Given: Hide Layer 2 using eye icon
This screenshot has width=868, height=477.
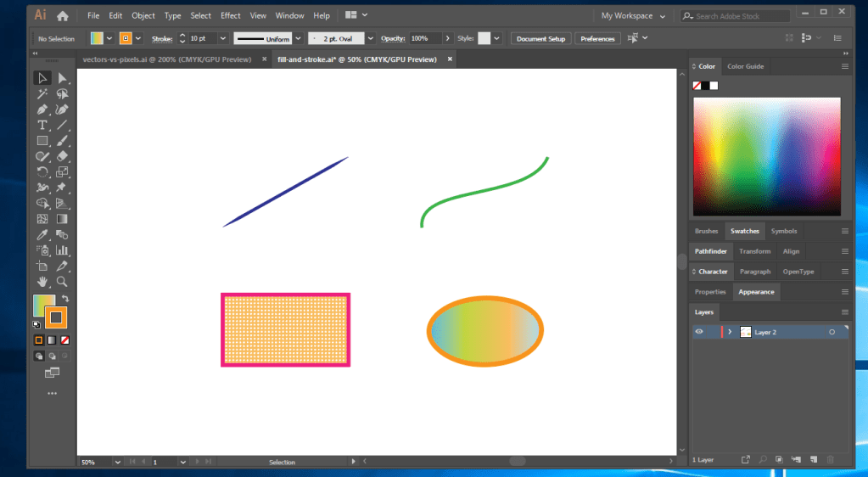Looking at the screenshot, I should [x=699, y=332].
